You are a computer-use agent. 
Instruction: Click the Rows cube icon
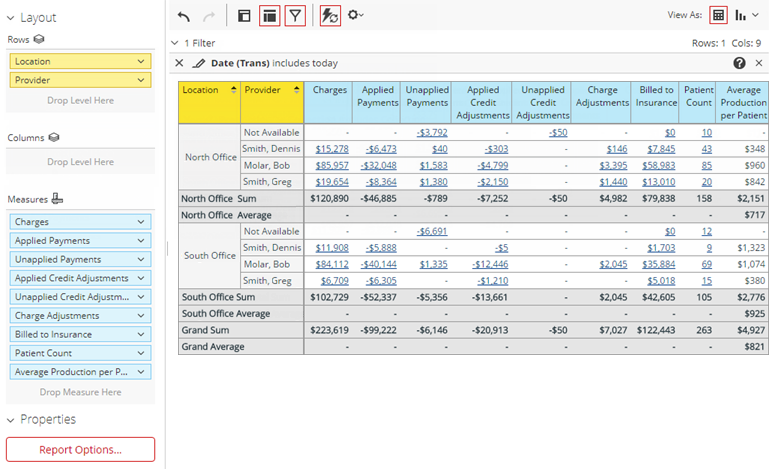tap(37, 39)
